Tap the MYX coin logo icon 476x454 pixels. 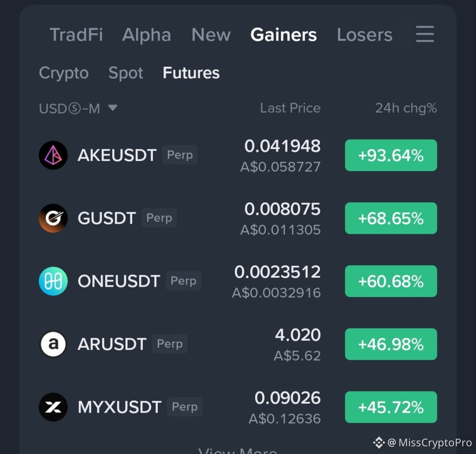(53, 407)
